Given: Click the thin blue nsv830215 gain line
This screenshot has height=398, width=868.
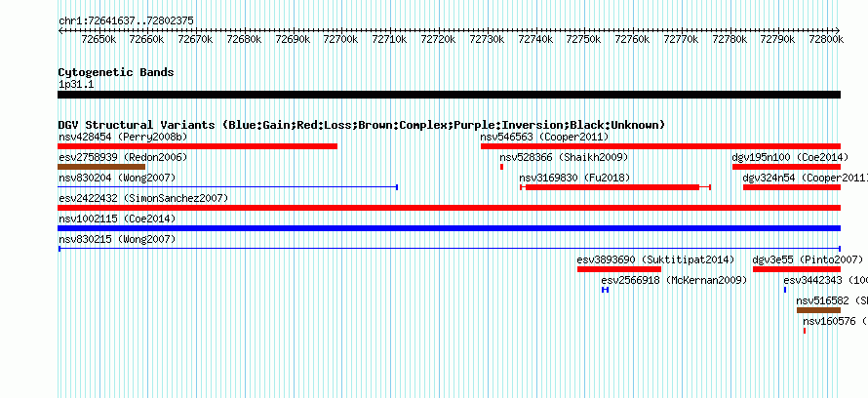Looking at the screenshot, I should pos(449,249).
